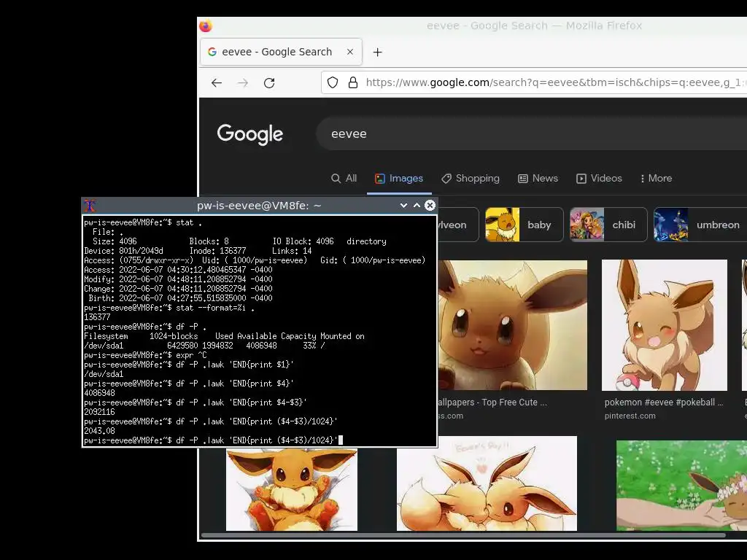Filter images by the baby chip
The width and height of the screenshot is (747, 560).
524,225
